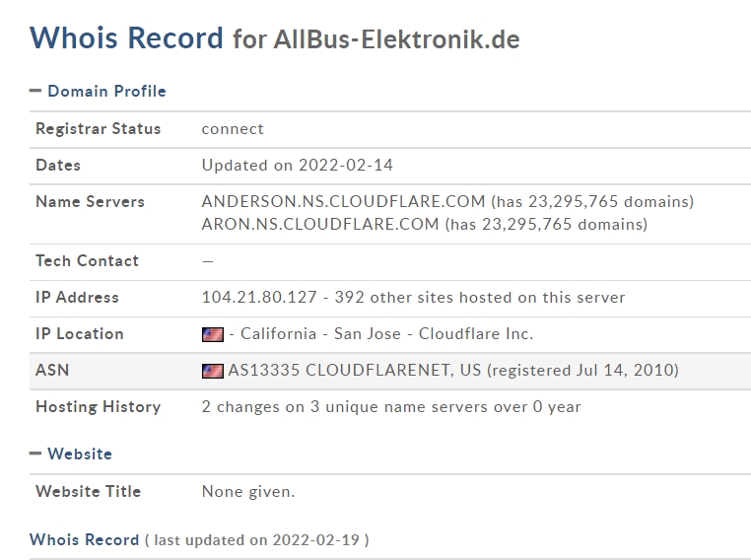Open the ARON.NS.CLOUDFLARE.COM name server

tap(320, 224)
